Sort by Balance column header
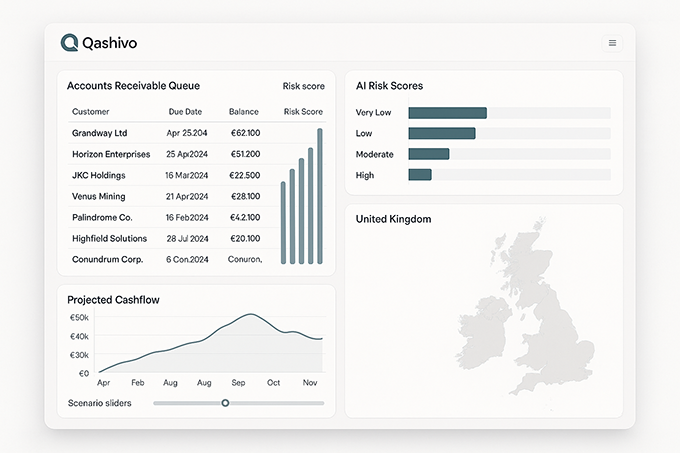The width and height of the screenshot is (680, 453). [x=243, y=112]
